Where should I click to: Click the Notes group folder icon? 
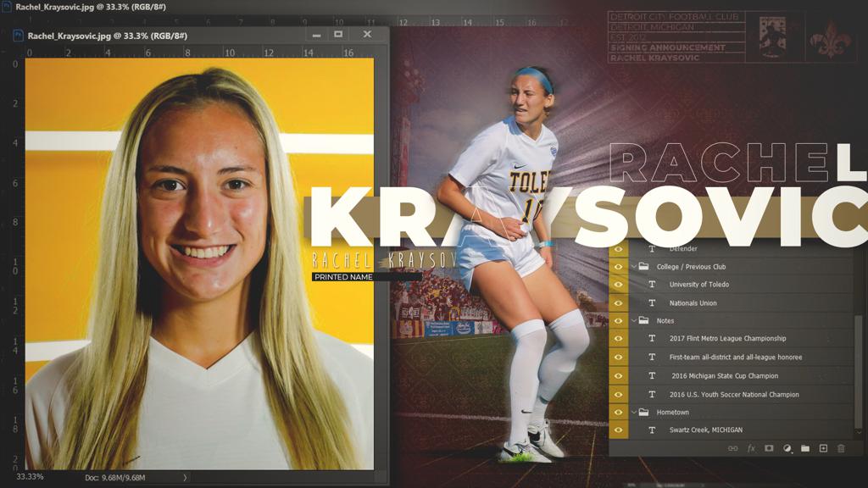coord(643,320)
